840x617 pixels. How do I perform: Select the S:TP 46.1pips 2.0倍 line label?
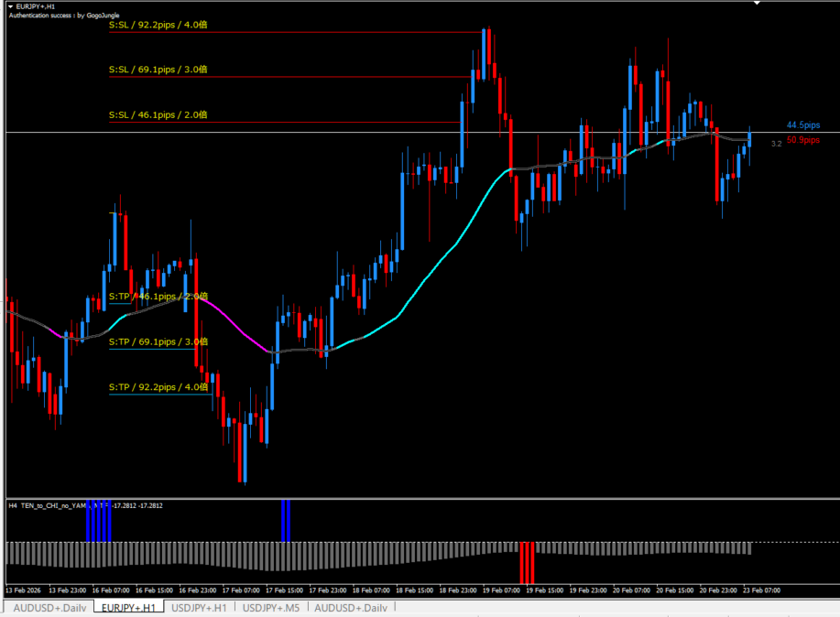click(x=158, y=297)
